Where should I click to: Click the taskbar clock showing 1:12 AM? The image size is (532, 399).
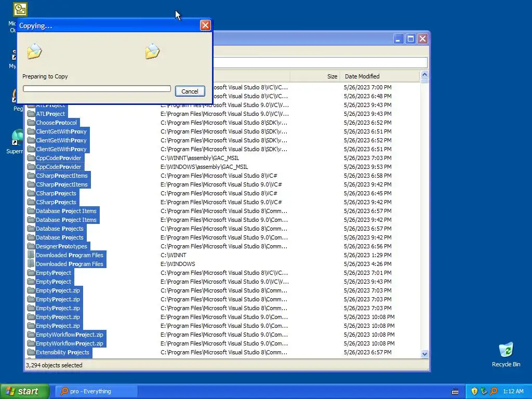point(513,391)
